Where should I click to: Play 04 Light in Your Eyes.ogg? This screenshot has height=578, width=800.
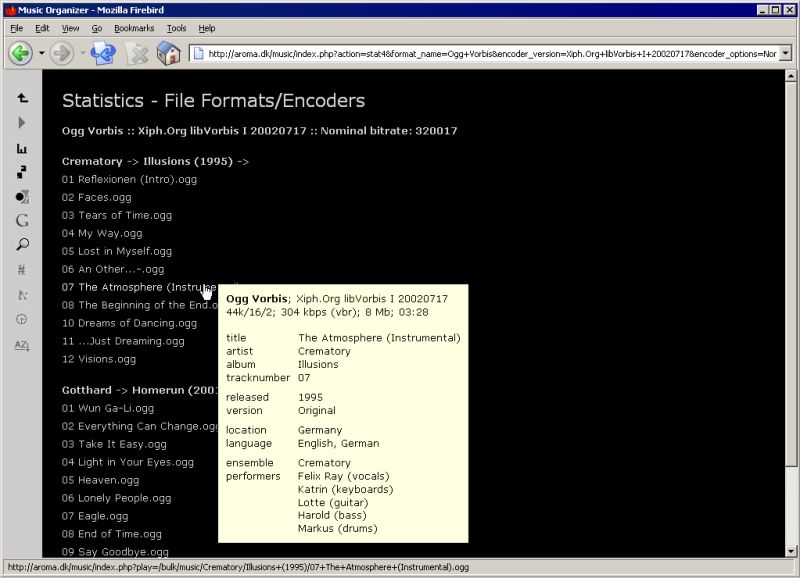pos(128,462)
